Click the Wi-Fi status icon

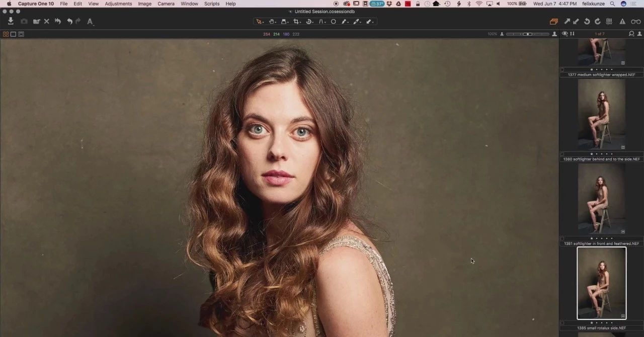[479, 4]
